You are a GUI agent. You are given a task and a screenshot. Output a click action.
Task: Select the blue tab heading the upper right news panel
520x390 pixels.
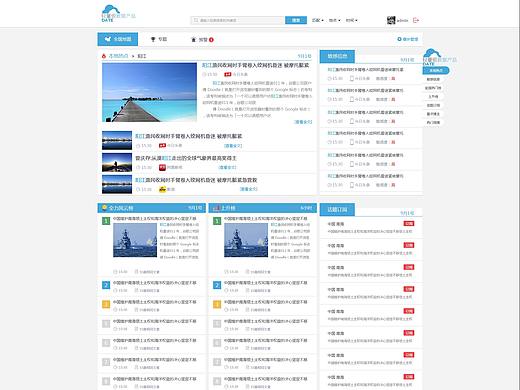point(337,56)
